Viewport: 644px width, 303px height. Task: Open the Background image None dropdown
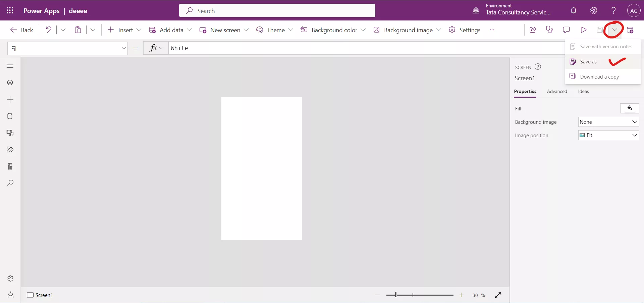[x=608, y=122]
